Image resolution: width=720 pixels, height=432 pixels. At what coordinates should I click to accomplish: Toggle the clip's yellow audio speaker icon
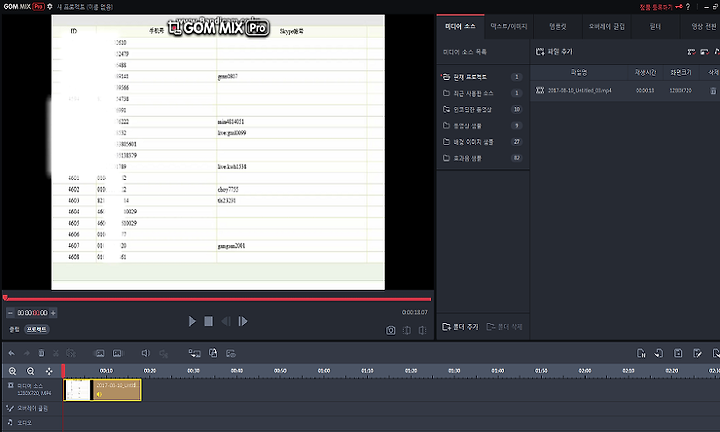(99, 394)
